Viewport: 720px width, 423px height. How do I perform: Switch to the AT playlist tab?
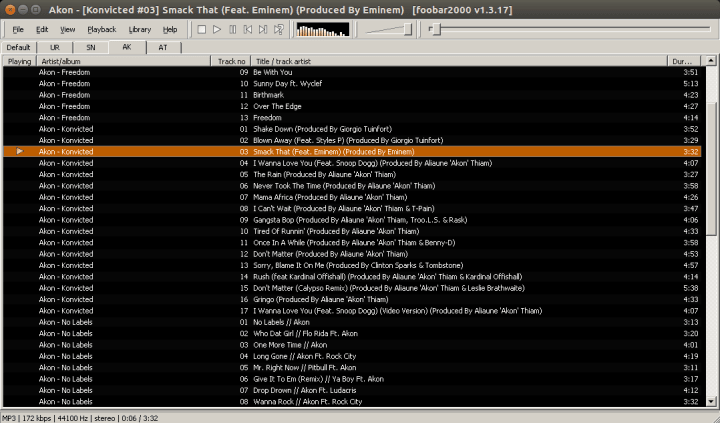click(x=163, y=47)
